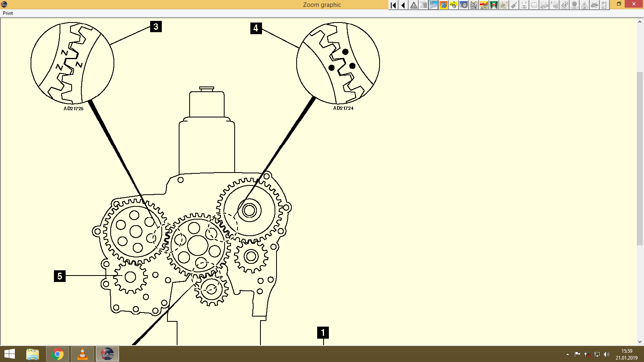Image resolution: width=644 pixels, height=362 pixels.
Task: Open the special tools (wrench) toolbar icon
Action: click(433, 5)
